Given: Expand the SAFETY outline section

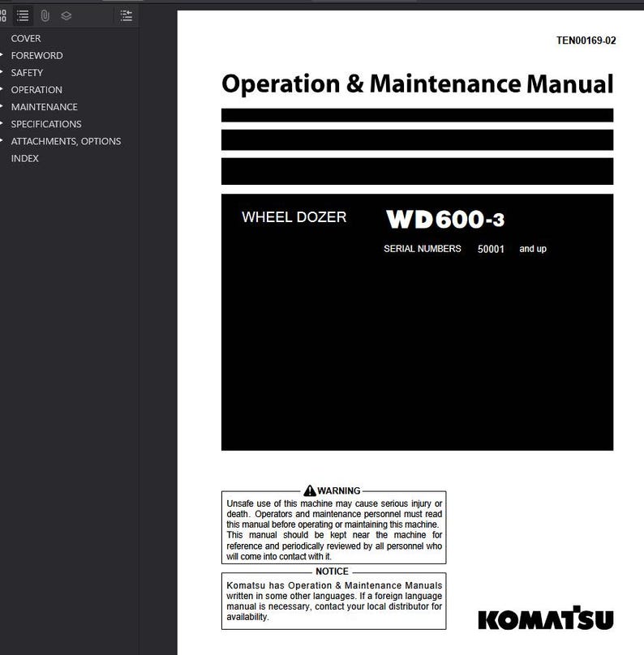Looking at the screenshot, I should point(2,72).
